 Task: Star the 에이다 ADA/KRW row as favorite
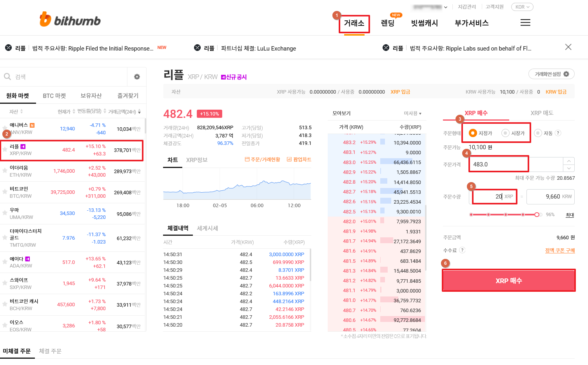coord(5,262)
